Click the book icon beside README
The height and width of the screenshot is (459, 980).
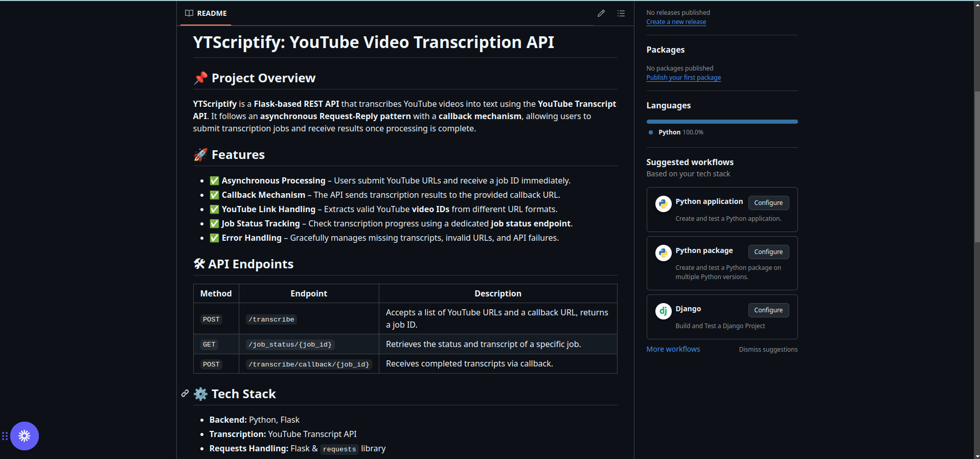(189, 13)
